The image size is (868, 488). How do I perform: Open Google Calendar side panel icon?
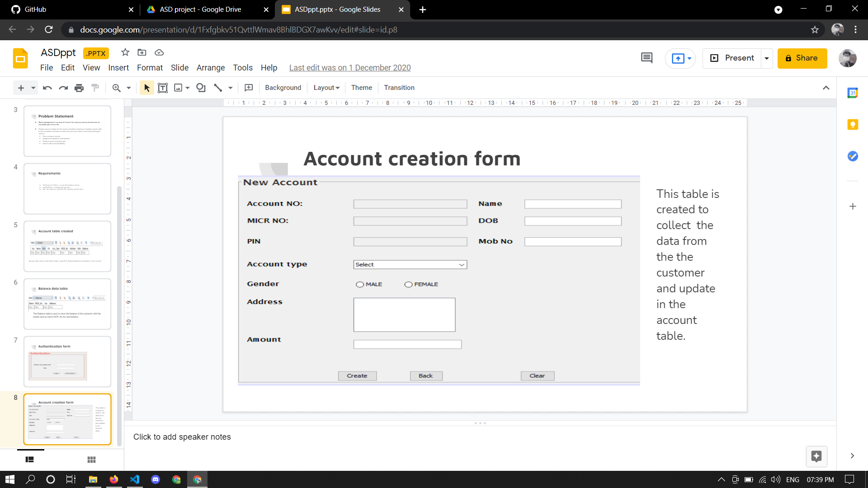pos(853,93)
